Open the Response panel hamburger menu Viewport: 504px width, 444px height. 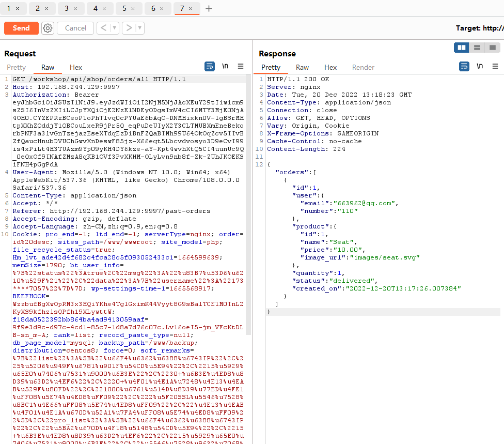495,66
